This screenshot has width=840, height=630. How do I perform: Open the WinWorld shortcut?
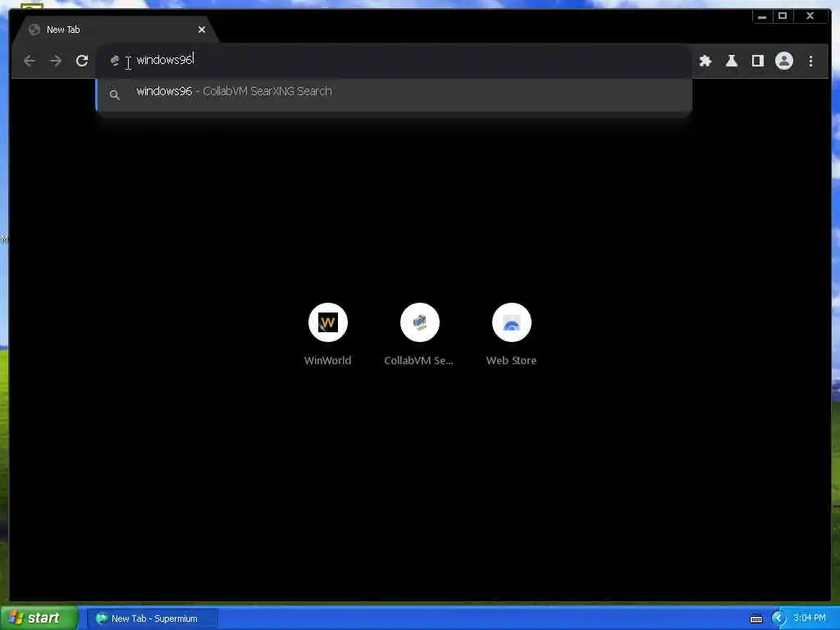click(x=328, y=335)
